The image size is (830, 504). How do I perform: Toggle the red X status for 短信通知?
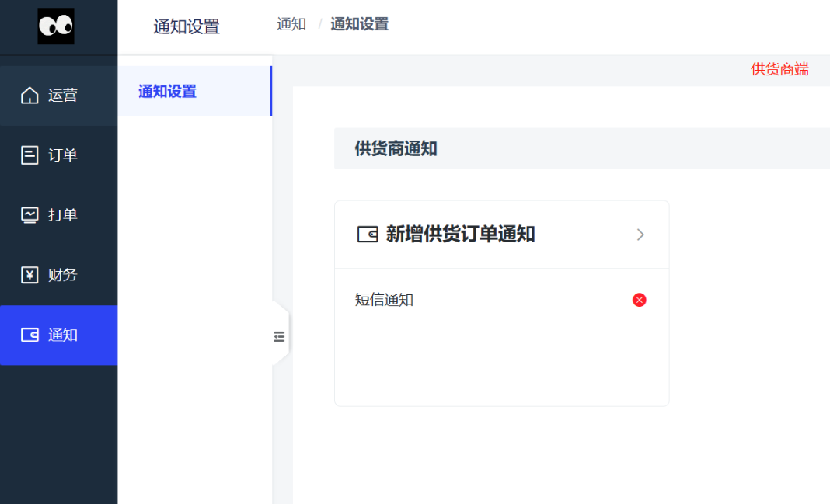(x=640, y=300)
